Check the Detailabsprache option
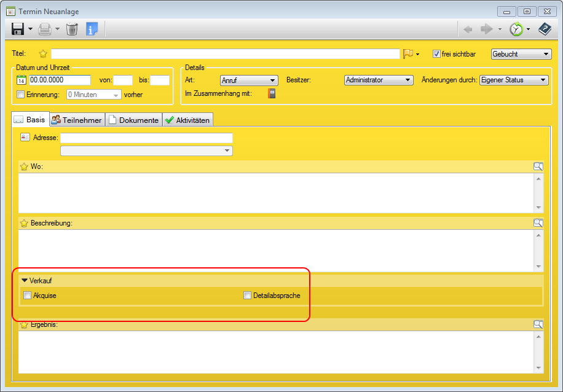The width and height of the screenshot is (563, 392). tap(247, 296)
